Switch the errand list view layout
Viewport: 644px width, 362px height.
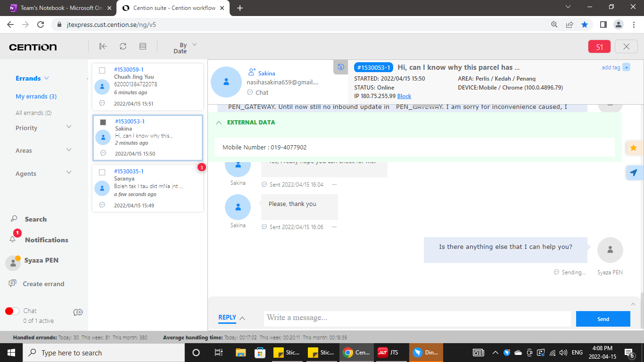tap(143, 46)
